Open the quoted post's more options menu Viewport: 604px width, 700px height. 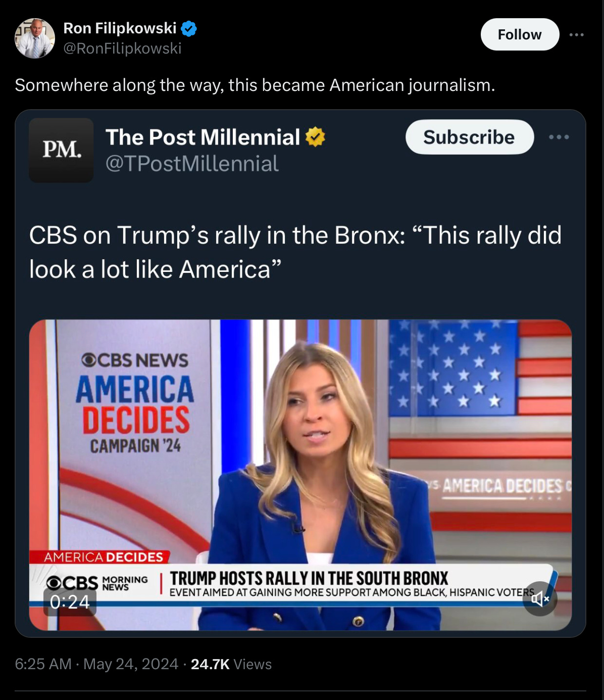pyautogui.click(x=559, y=137)
